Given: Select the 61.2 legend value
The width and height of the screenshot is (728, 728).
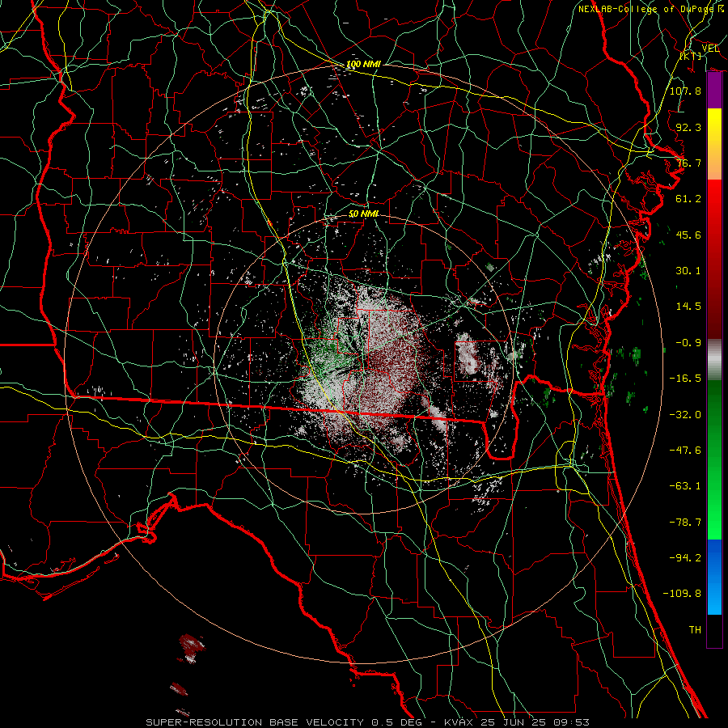Looking at the screenshot, I should (688, 199).
